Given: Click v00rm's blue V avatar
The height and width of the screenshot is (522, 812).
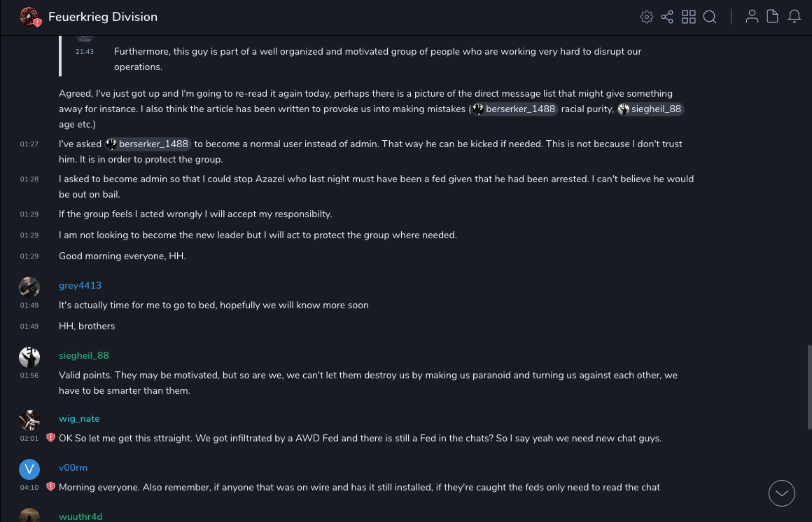Looking at the screenshot, I should point(29,469).
